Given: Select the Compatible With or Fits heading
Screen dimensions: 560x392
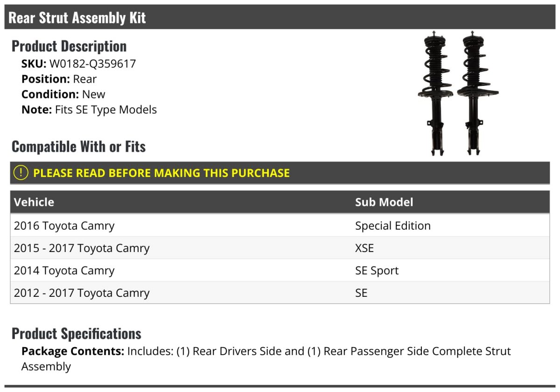Looking at the screenshot, I should 78,147.
